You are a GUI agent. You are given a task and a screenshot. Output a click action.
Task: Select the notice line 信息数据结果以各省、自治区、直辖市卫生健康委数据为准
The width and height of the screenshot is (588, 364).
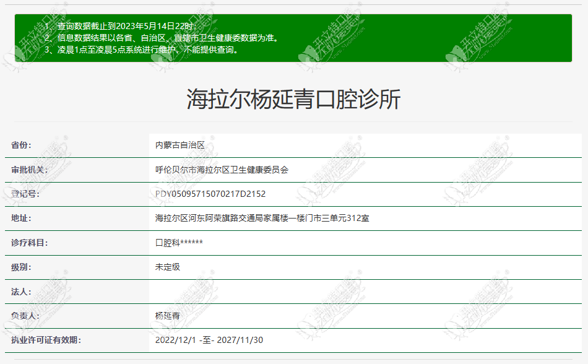point(162,38)
